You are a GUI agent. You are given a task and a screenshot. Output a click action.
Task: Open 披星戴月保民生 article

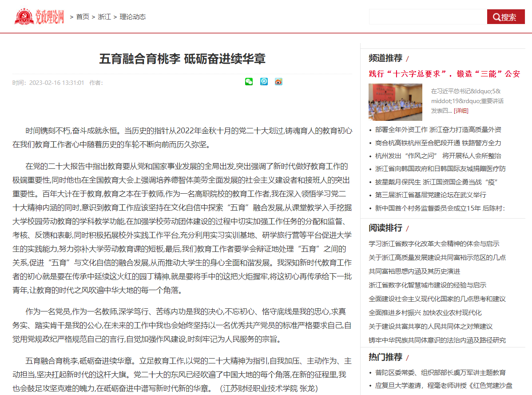437,182
